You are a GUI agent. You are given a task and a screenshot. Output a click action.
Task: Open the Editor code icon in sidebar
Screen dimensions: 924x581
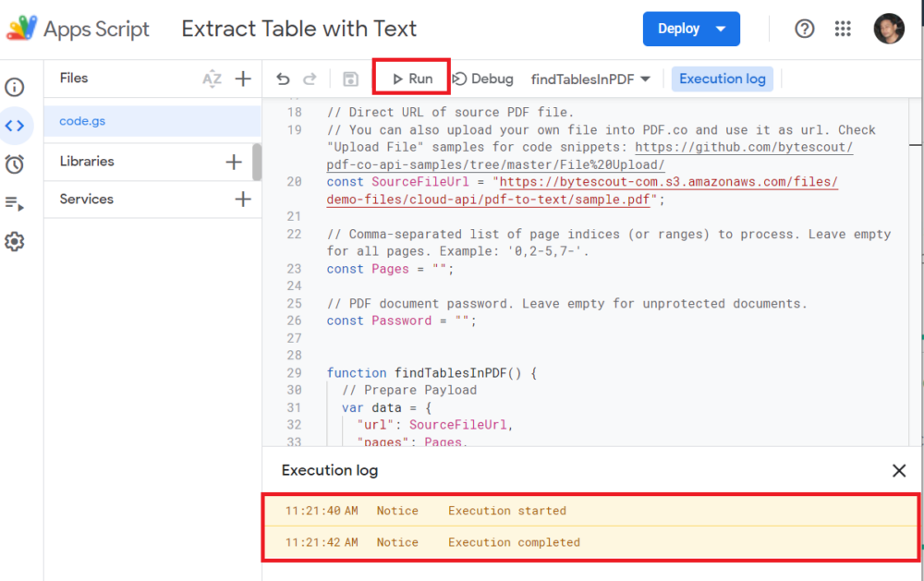tap(15, 126)
